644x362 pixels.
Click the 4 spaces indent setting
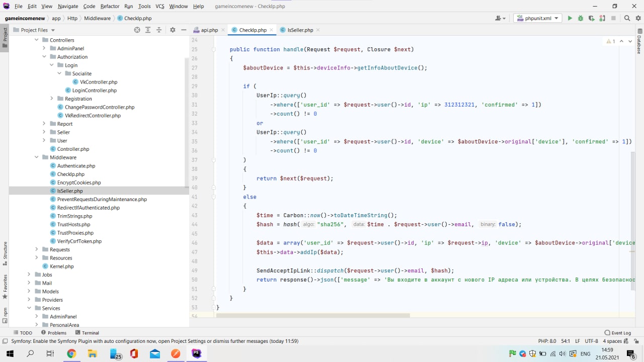pyautogui.click(x=613, y=341)
